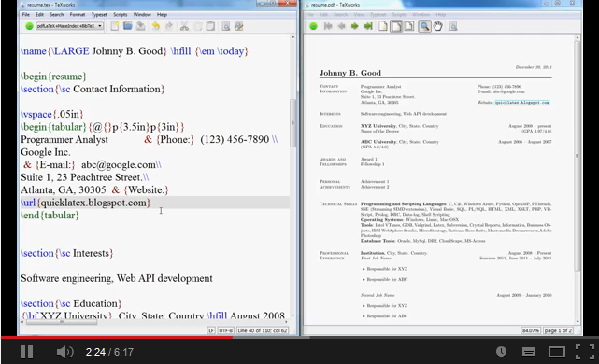This screenshot has width=599, height=364.
Task: Click the 'page 1 of 2' indicator in the PDF status bar
Action: tap(558, 330)
